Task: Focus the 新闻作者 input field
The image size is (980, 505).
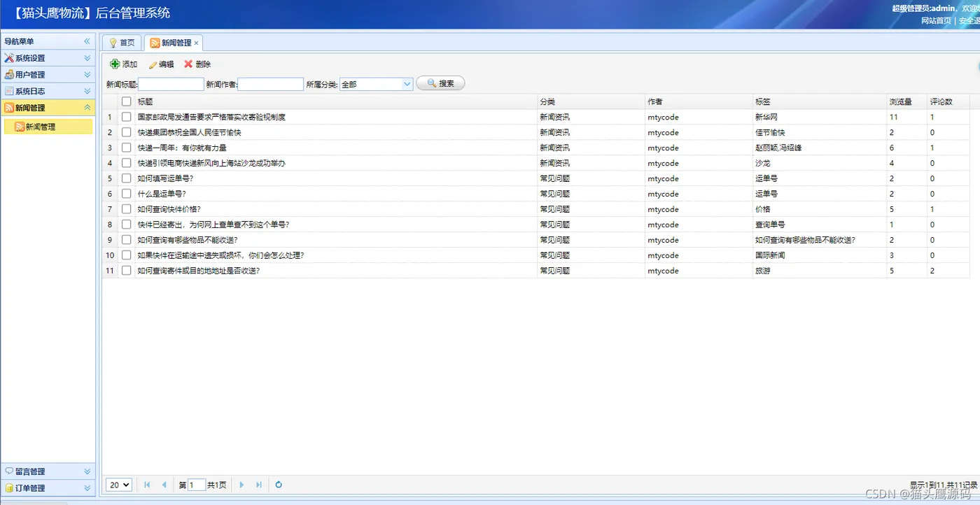Action: (x=271, y=84)
